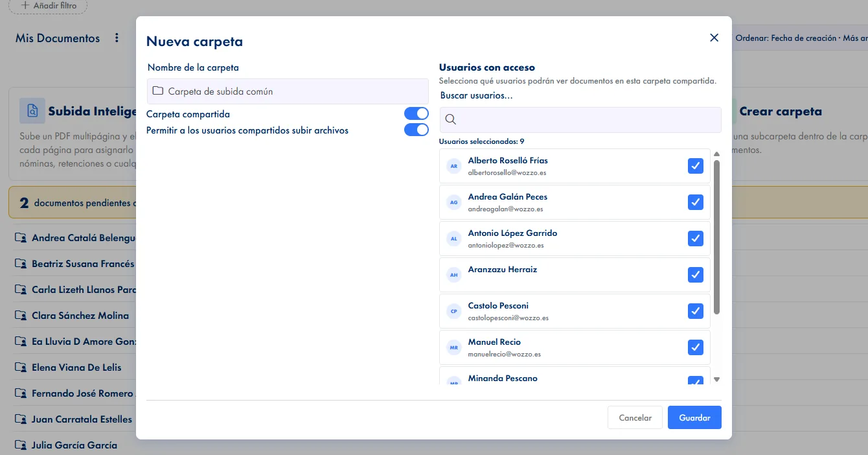
Task: Click folder icon beside Fernando José Romero
Action: click(x=21, y=393)
